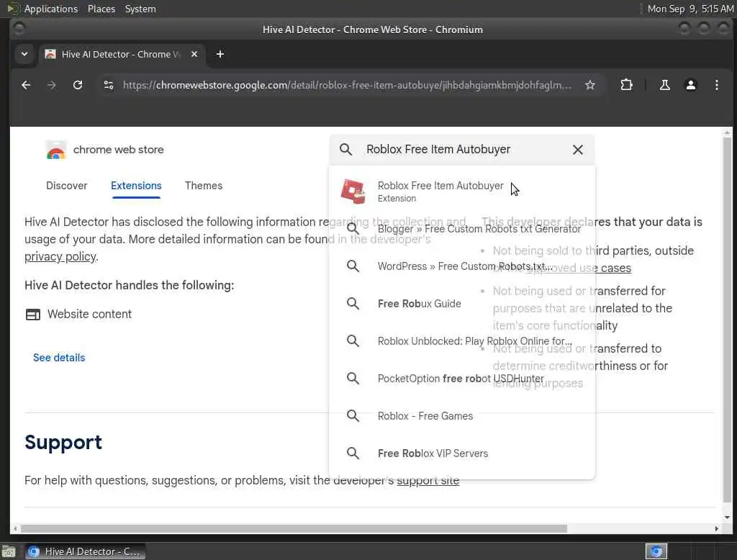Click the vertical scrollbar thumb
The height and width of the screenshot is (560, 737).
[x=727, y=320]
